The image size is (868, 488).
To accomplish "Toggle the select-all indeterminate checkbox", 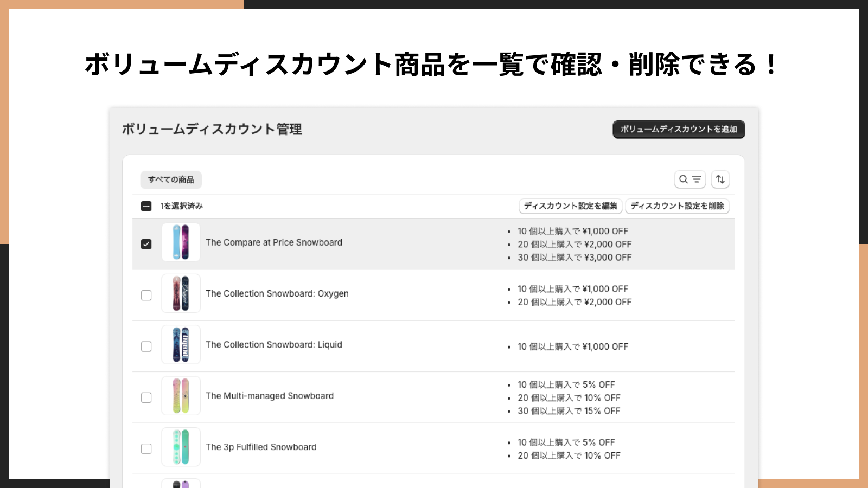I will (145, 206).
